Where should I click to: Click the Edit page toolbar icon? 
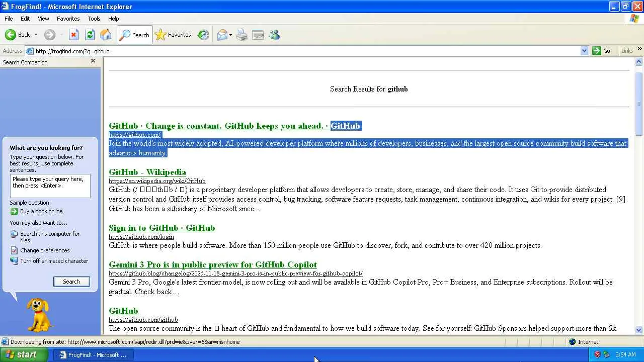click(258, 35)
